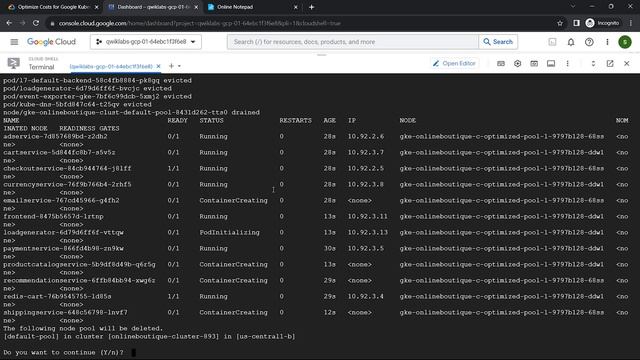Click the PodInitializing status text
640x360 pixels.
pos(229,232)
